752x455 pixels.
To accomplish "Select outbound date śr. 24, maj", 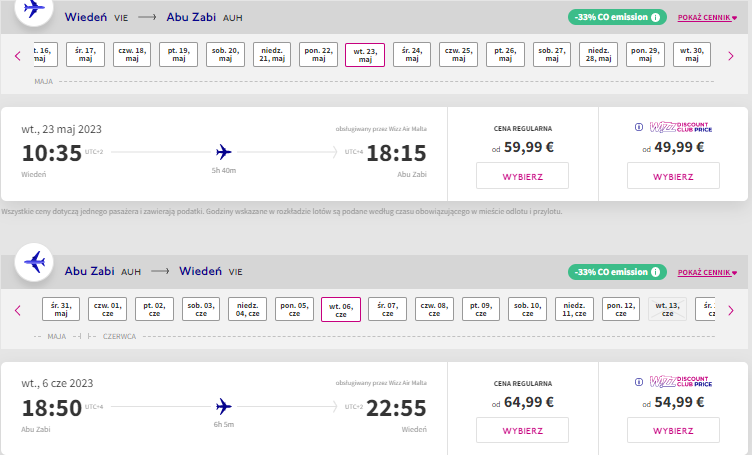I will pos(412,54).
